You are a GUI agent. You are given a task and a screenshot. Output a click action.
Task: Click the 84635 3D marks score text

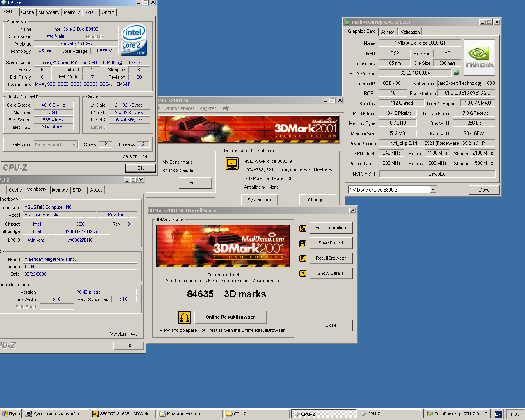coord(226,294)
